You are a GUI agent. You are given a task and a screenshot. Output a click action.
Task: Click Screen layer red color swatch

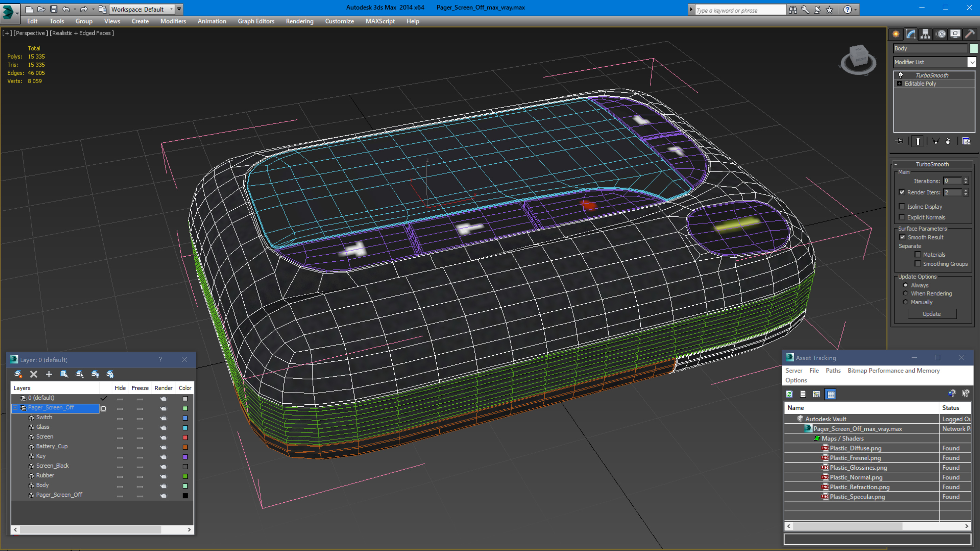(185, 438)
